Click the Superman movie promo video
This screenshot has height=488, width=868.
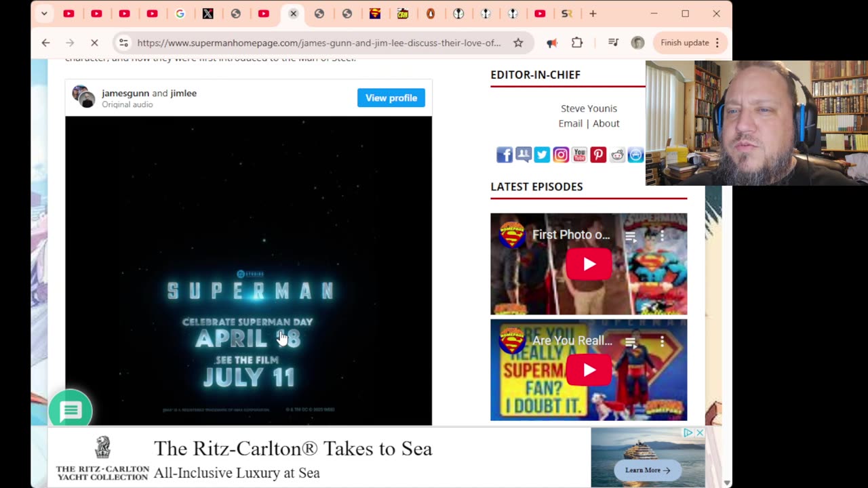point(248,271)
